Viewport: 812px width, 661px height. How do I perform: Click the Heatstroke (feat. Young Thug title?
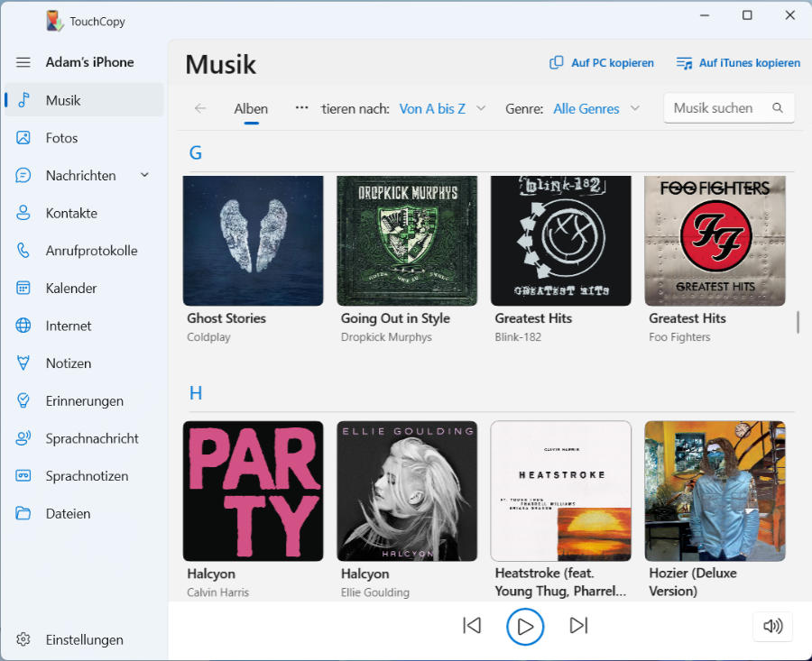(560, 582)
